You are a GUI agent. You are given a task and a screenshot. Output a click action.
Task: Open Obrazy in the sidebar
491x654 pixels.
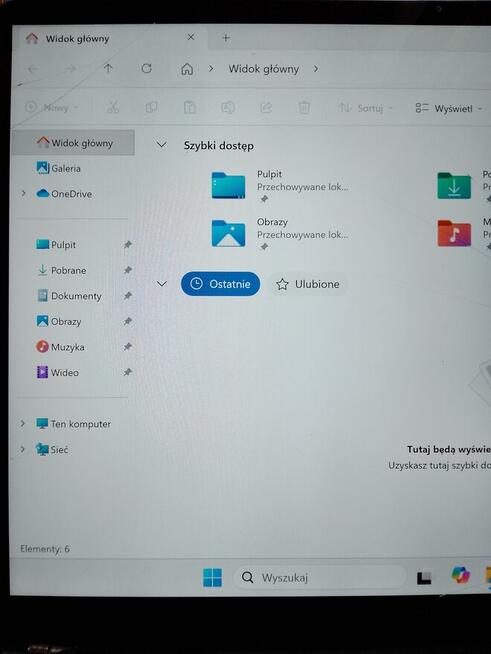(x=59, y=321)
